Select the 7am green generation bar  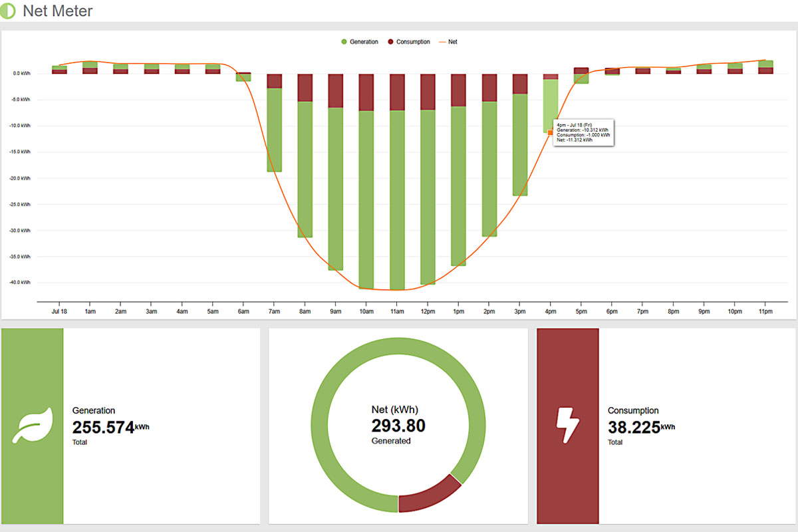(274, 130)
